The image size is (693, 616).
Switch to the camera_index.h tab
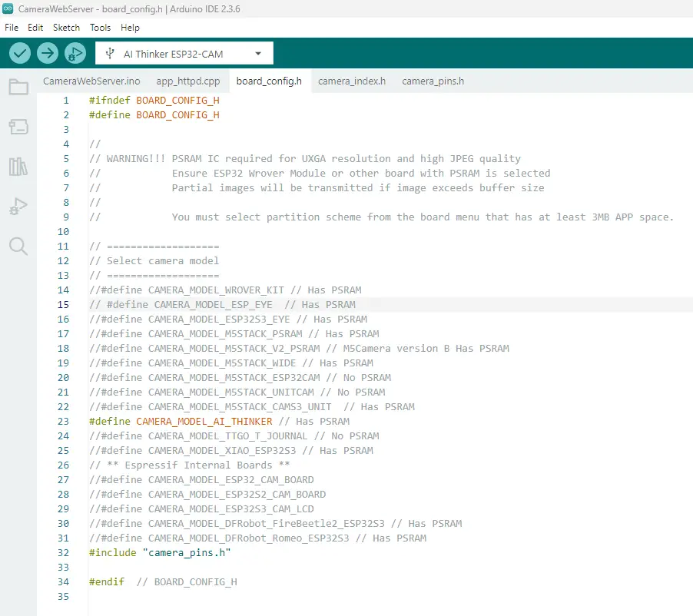[351, 80]
